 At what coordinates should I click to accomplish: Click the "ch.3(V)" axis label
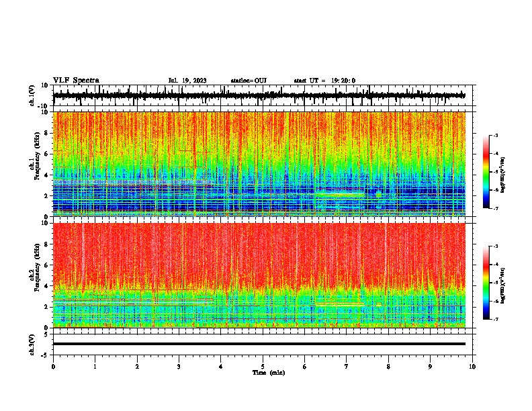32,345
